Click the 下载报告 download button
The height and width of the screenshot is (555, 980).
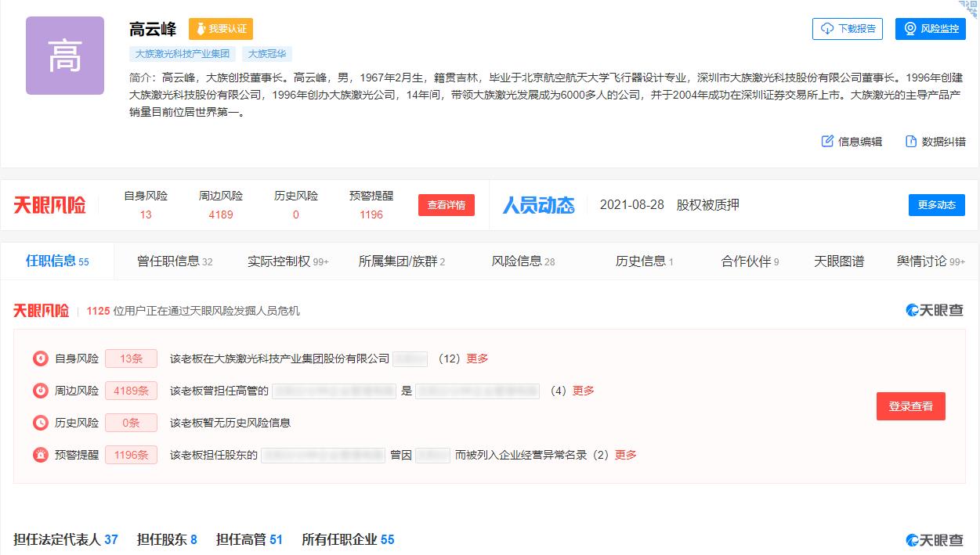click(x=848, y=29)
